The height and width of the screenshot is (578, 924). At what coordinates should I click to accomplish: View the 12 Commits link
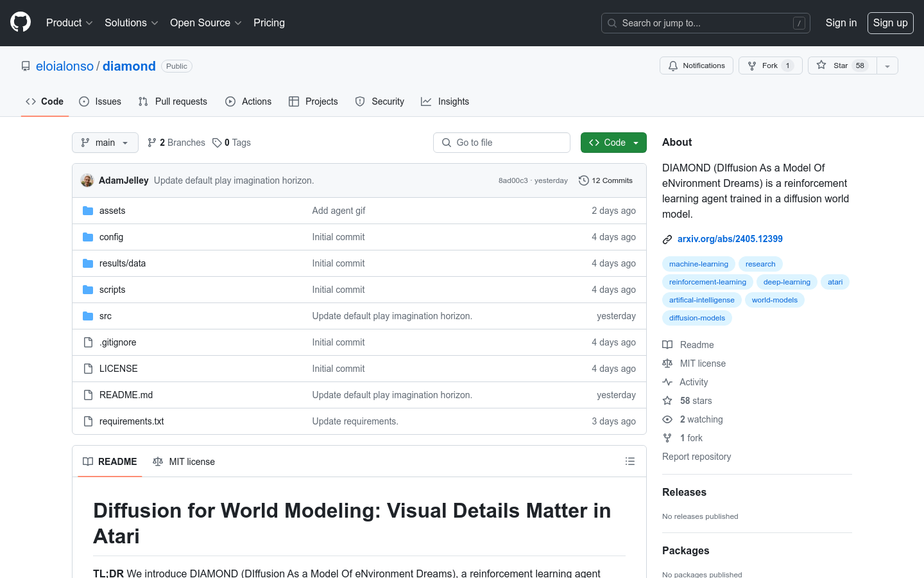(606, 180)
